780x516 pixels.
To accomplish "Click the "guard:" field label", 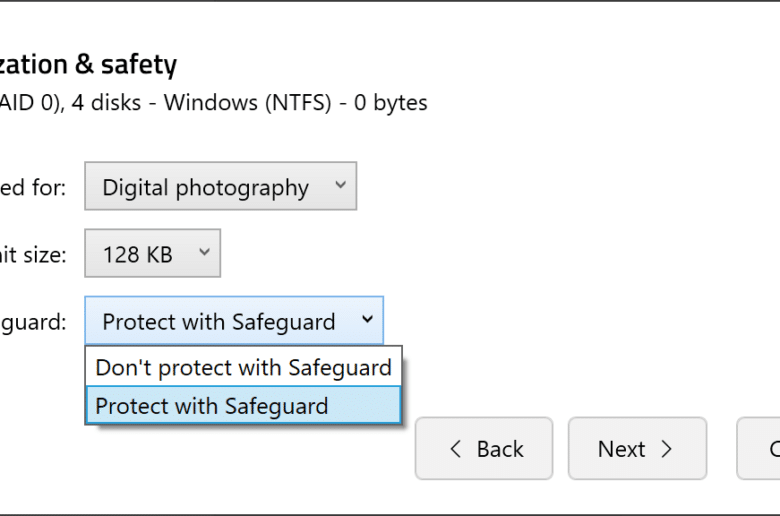I will pos(33,322).
